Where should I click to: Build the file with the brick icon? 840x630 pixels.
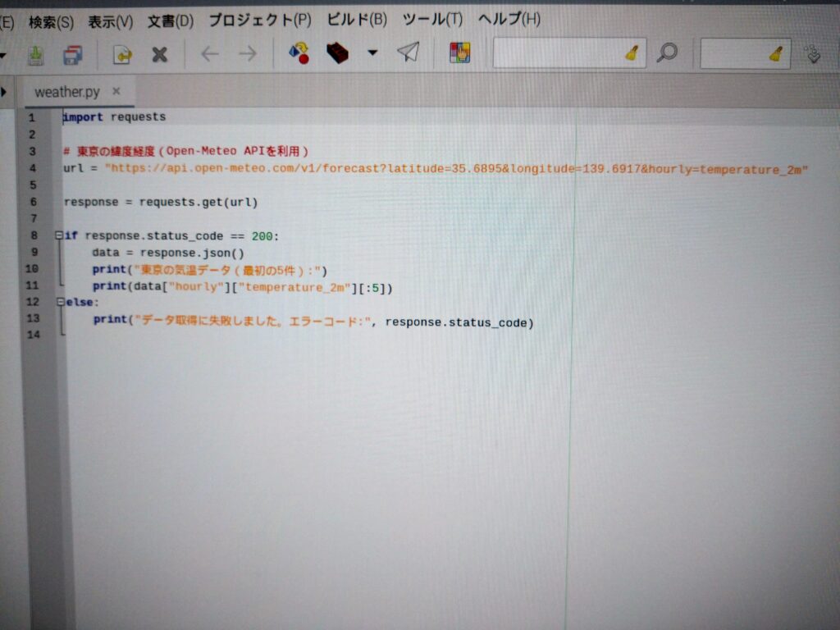(337, 54)
